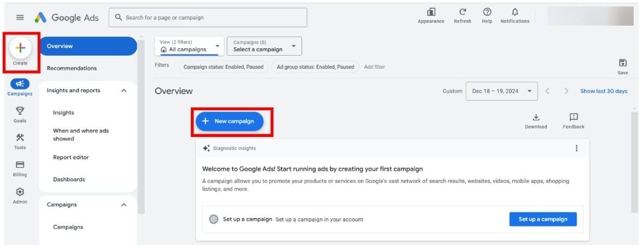Click the Create plus icon

tap(20, 48)
